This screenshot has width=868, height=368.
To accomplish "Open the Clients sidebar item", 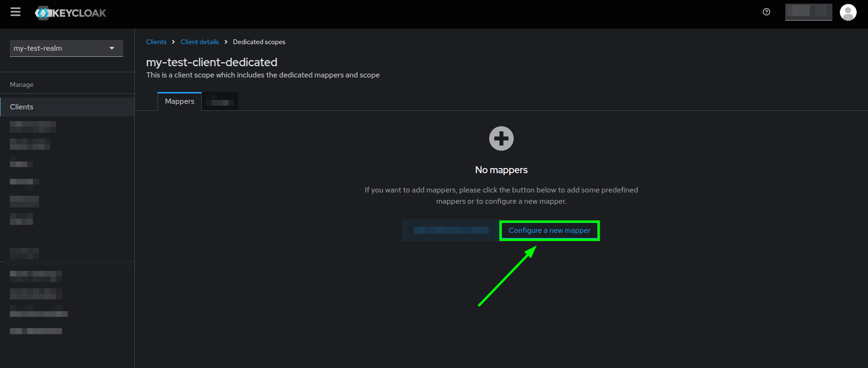I will coord(67,107).
